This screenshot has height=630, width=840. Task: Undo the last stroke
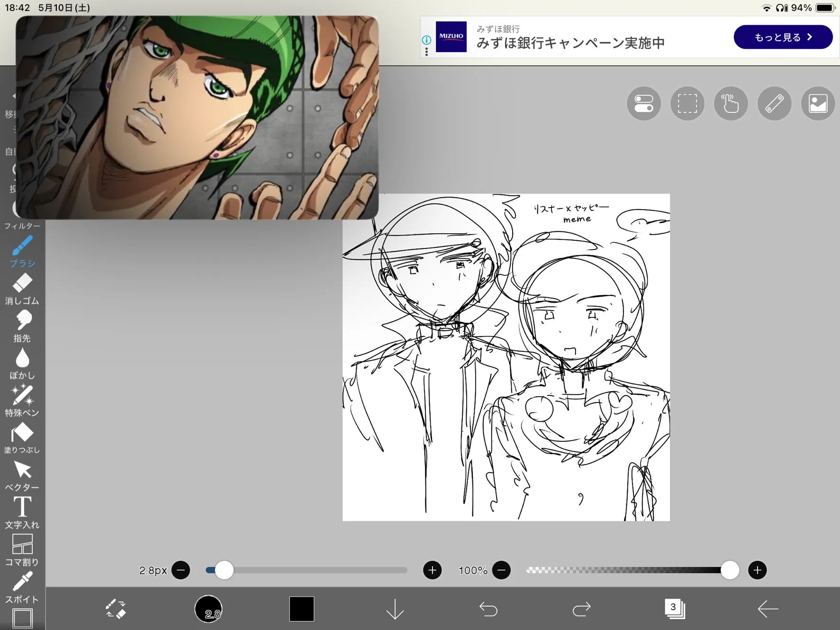[488, 609]
